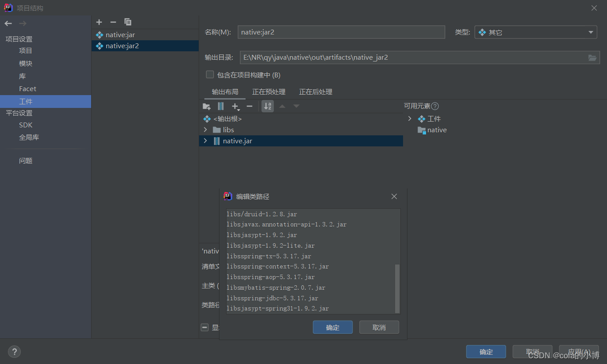Expand the 工件 available elements node

410,119
